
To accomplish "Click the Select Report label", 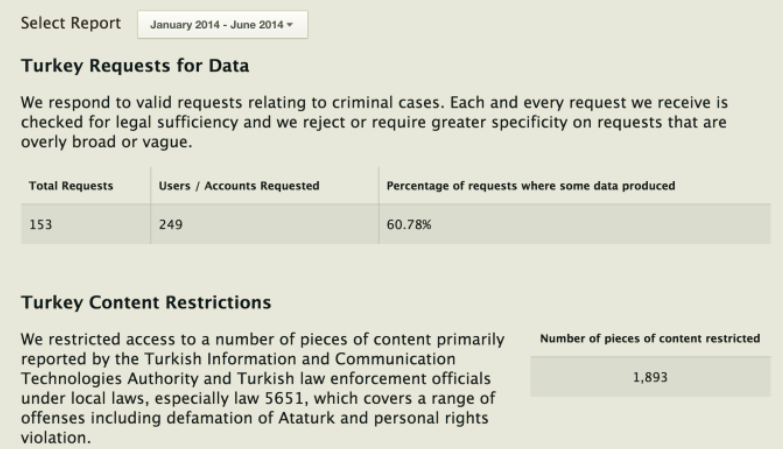I will (70, 23).
